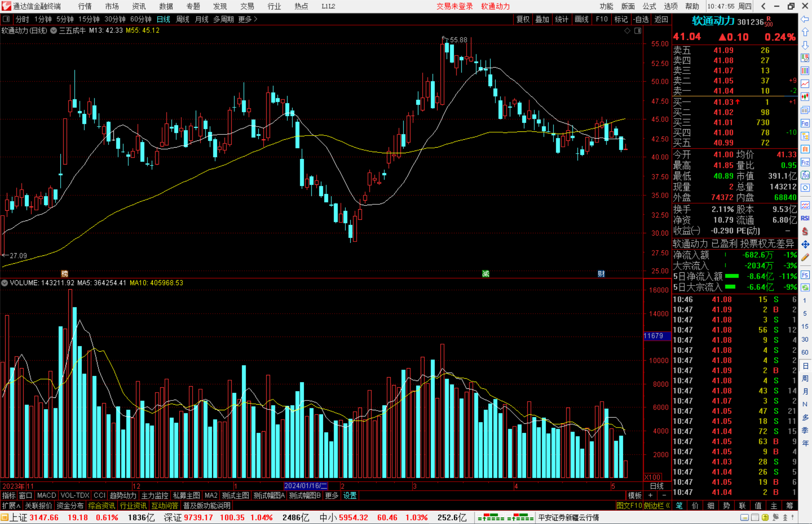Open the F12 trade icon in sidebar
This screenshot has width=812, height=524.
pos(805,162)
